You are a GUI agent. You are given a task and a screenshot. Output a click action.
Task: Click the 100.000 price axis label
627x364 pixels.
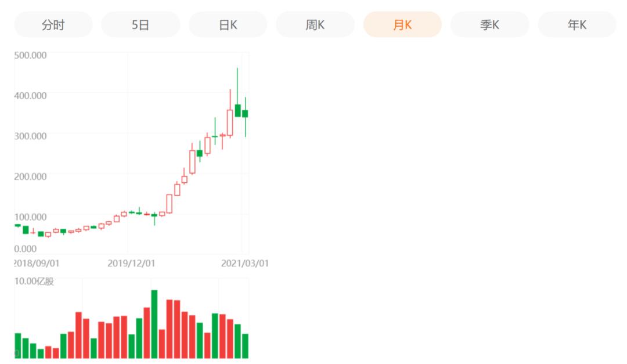(x=30, y=217)
